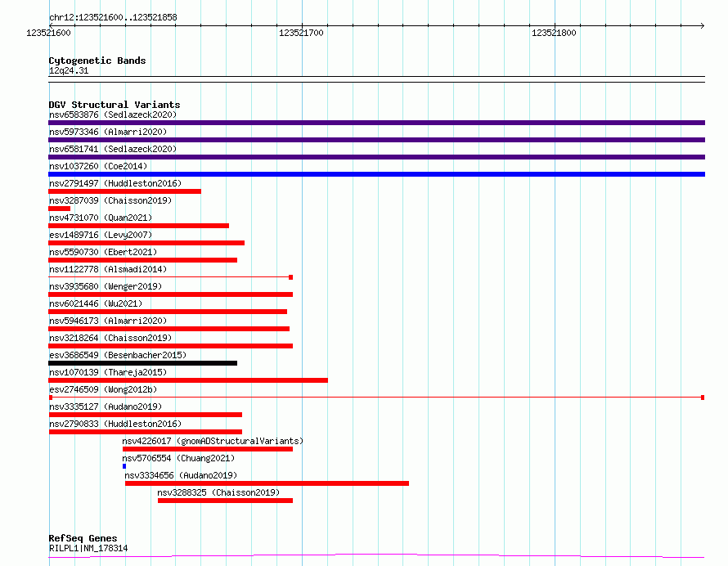Click nsv4226017 (gnomADStructuralVariants) label
Image resolution: width=728 pixels, height=566 pixels.
point(213,441)
